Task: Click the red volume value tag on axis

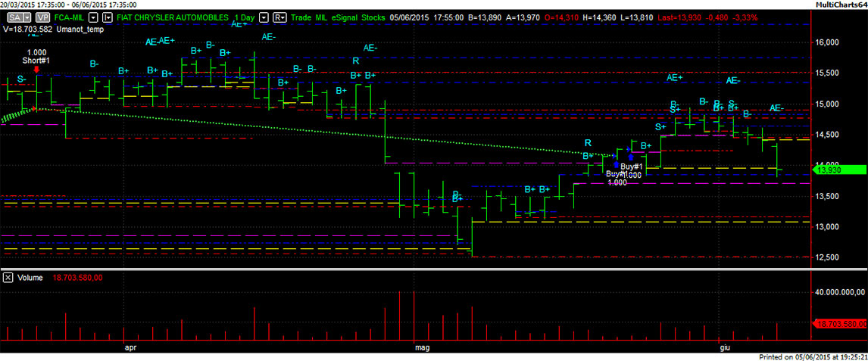Action: tap(839, 324)
